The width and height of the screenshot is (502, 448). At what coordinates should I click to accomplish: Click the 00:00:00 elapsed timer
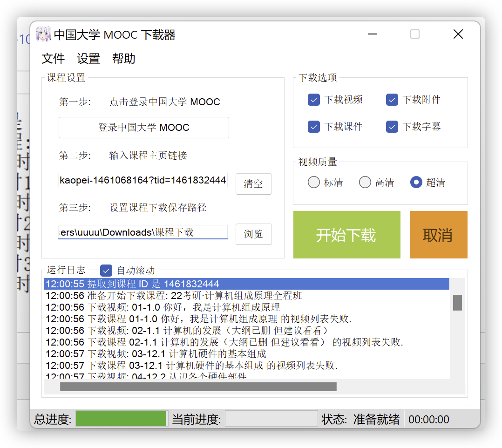coord(429,420)
